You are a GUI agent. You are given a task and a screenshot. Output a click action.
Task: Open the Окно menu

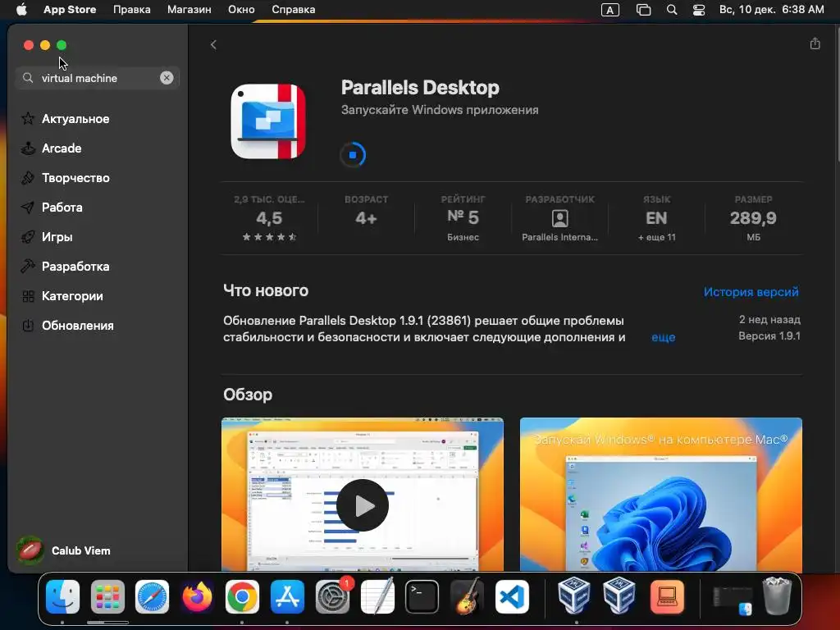241,10
